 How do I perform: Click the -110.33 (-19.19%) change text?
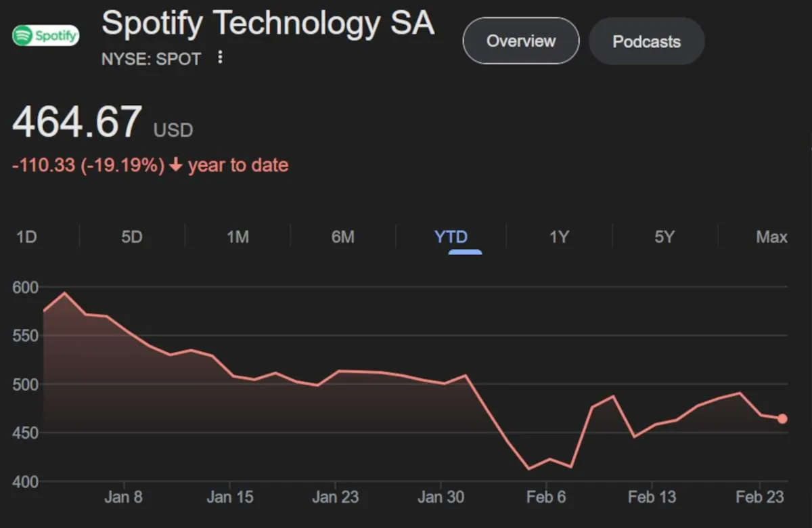pyautogui.click(x=88, y=165)
